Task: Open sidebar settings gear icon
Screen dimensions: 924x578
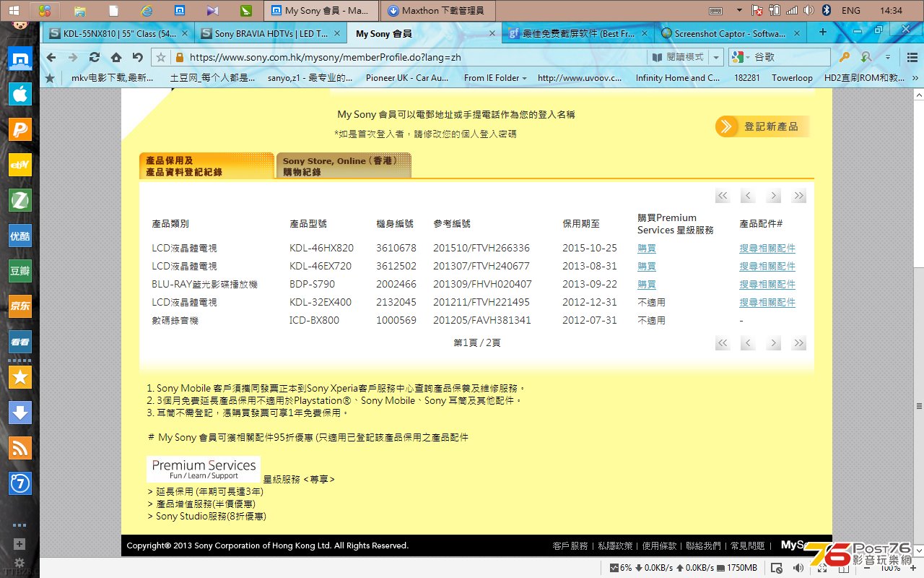Action: (x=19, y=563)
